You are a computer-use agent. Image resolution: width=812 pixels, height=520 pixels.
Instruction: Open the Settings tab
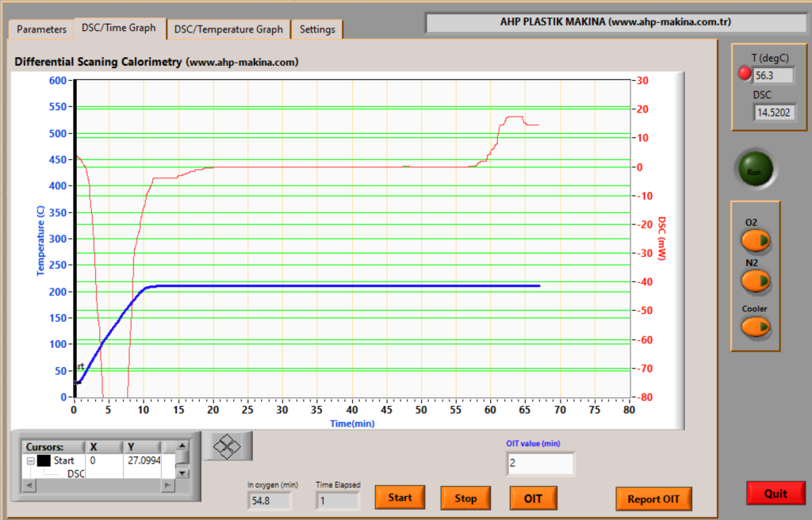tap(317, 29)
